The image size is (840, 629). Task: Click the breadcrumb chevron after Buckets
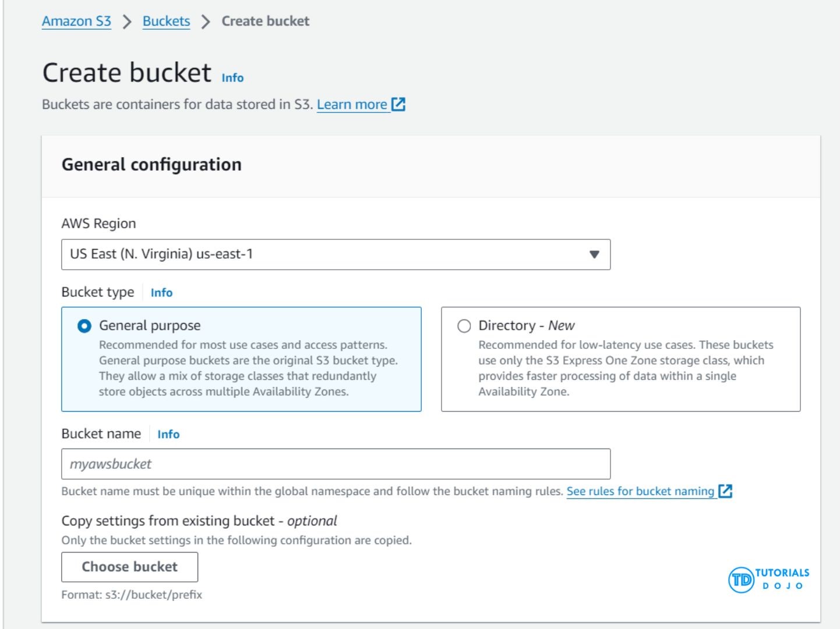tap(206, 22)
